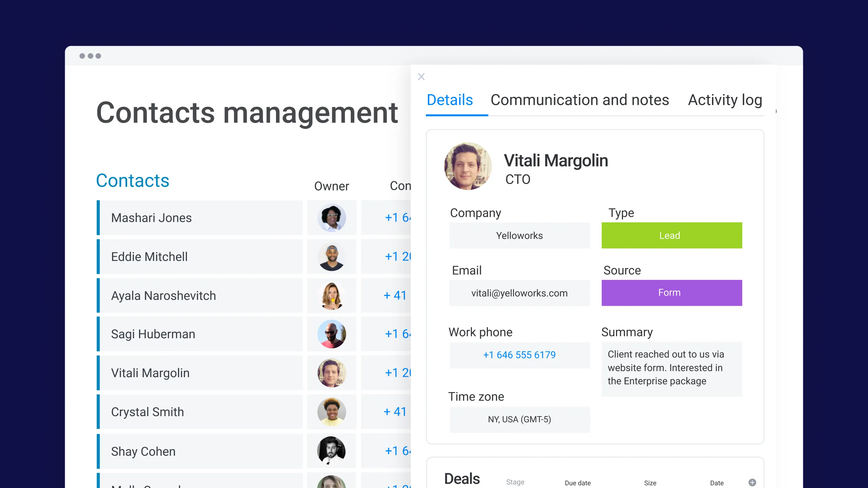Select the Details tab

[x=450, y=100]
